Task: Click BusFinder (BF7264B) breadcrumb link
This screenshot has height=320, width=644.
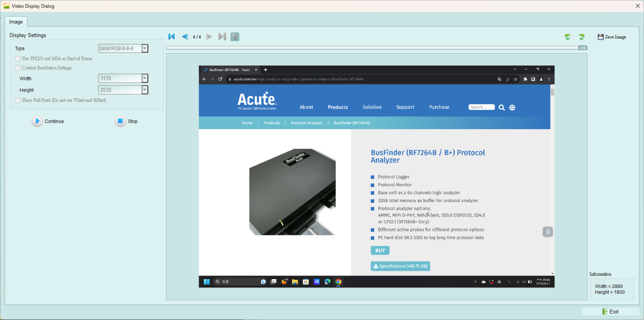Action: (x=351, y=123)
